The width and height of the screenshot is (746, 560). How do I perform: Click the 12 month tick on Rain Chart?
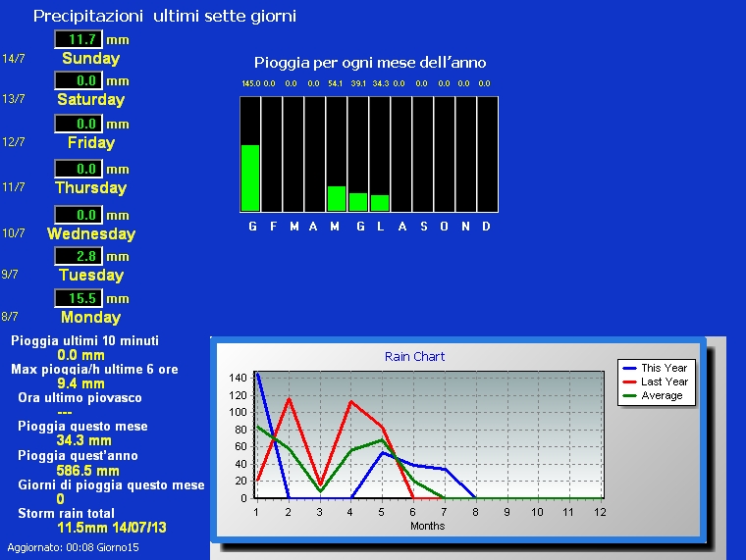pos(600,512)
